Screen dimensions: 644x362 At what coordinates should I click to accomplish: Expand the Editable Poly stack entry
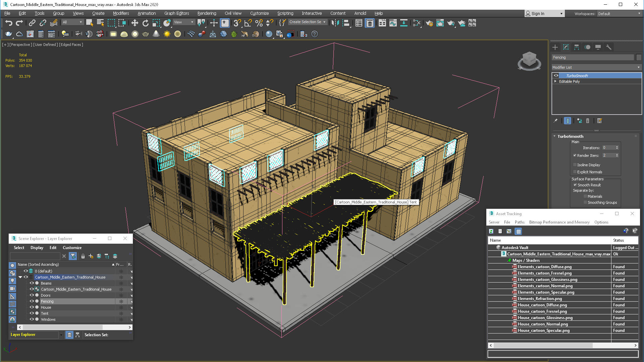555,81
